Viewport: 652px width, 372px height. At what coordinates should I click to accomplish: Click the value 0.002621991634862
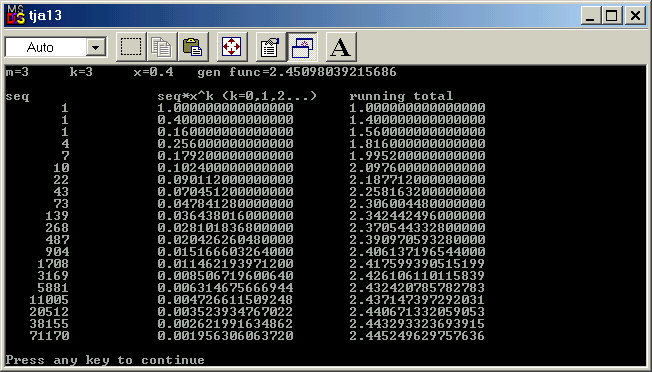pos(225,324)
